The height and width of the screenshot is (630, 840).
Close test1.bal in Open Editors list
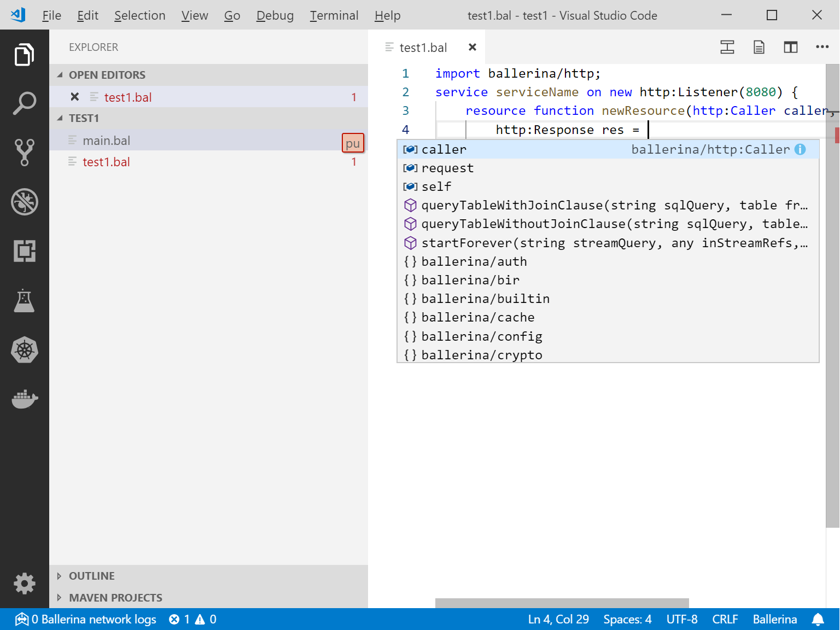tap(75, 97)
